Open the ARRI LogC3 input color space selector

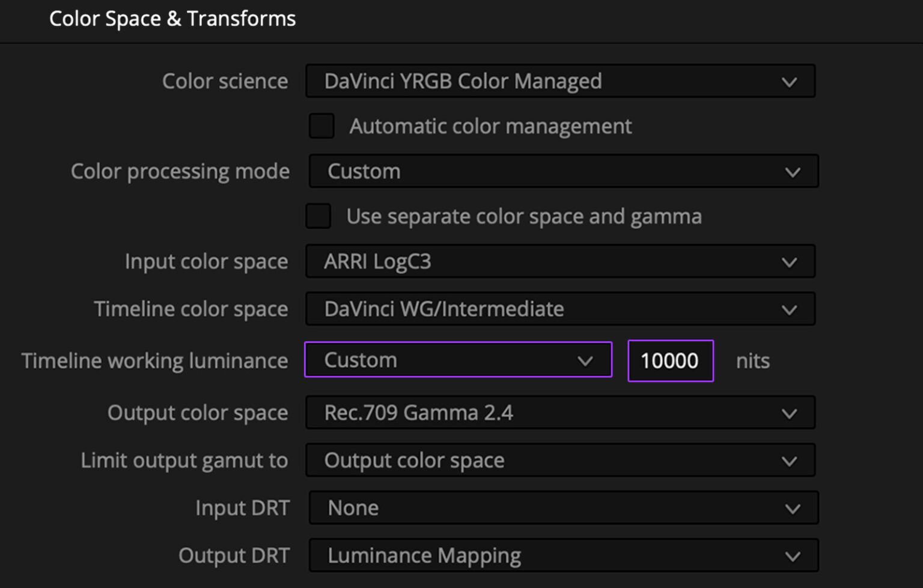541,261
